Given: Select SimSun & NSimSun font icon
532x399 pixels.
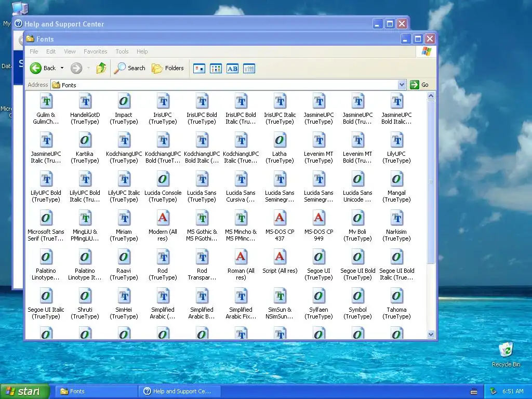Looking at the screenshot, I should coord(280,296).
